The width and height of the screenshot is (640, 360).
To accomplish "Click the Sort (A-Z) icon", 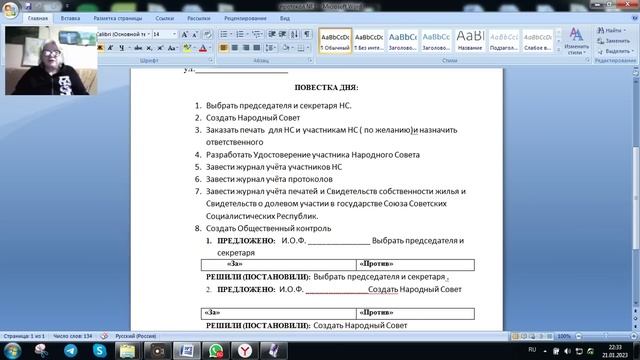I will (295, 34).
